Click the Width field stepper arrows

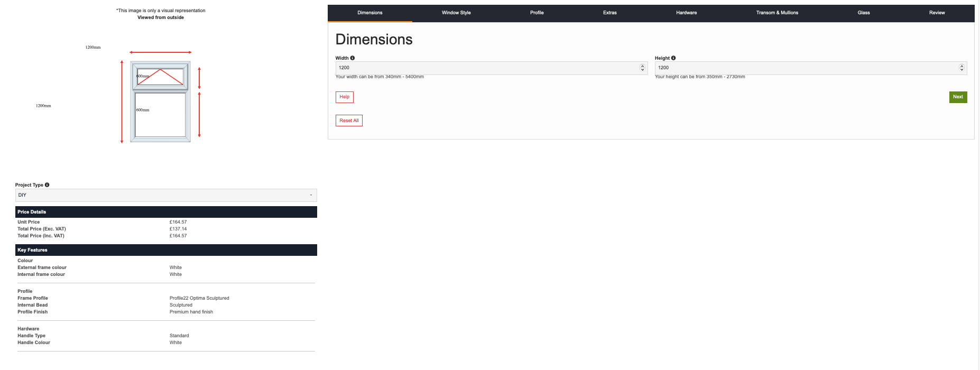pyautogui.click(x=642, y=68)
